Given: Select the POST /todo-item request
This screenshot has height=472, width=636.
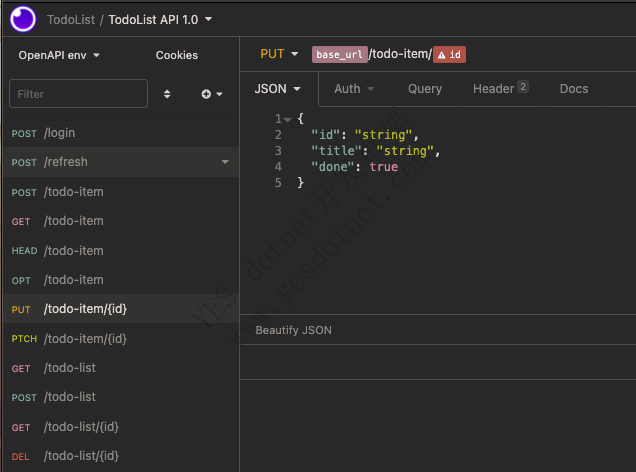Looking at the screenshot, I should pos(121,192).
